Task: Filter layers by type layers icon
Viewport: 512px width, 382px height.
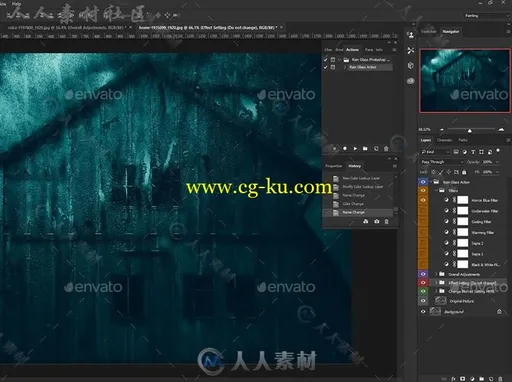Action: (473, 152)
